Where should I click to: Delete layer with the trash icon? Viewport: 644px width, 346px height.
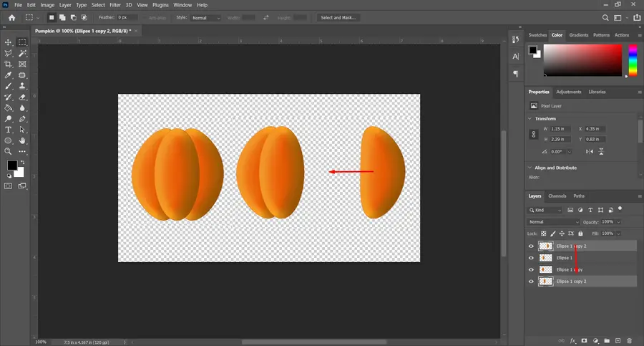pyautogui.click(x=629, y=341)
